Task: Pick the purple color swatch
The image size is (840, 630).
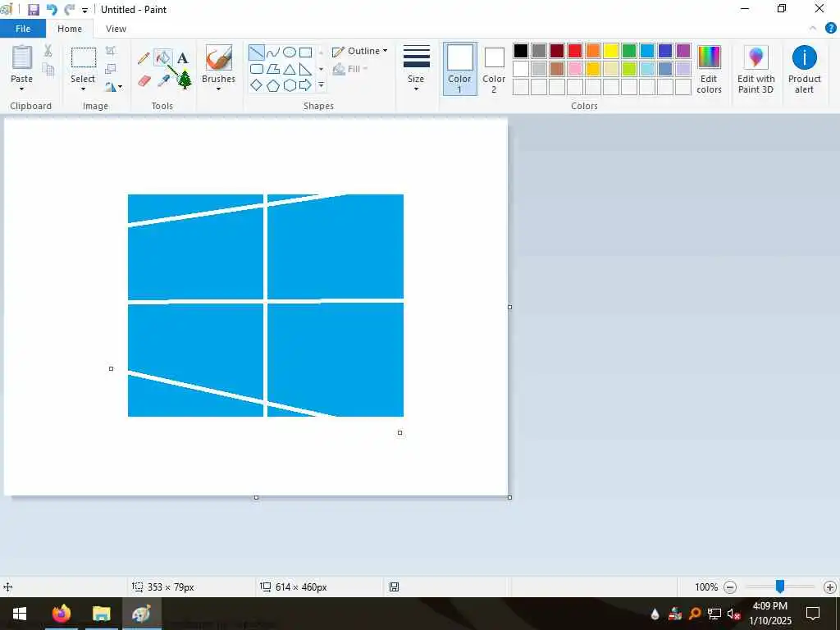Action: 683,51
